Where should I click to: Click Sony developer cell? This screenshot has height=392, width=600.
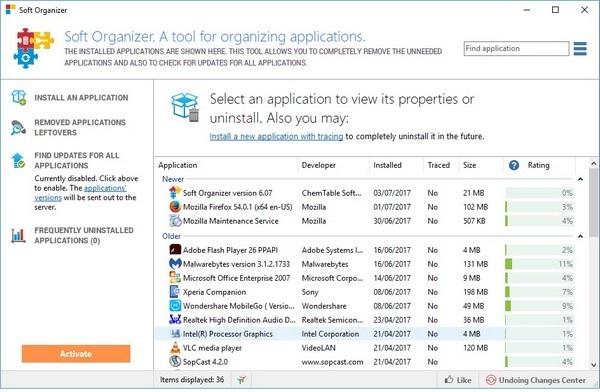click(x=310, y=292)
